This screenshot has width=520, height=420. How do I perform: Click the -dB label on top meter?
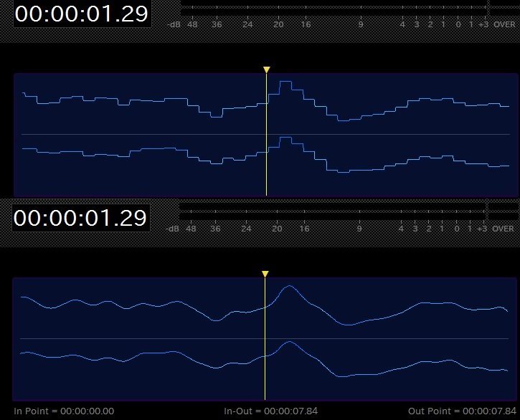point(174,24)
